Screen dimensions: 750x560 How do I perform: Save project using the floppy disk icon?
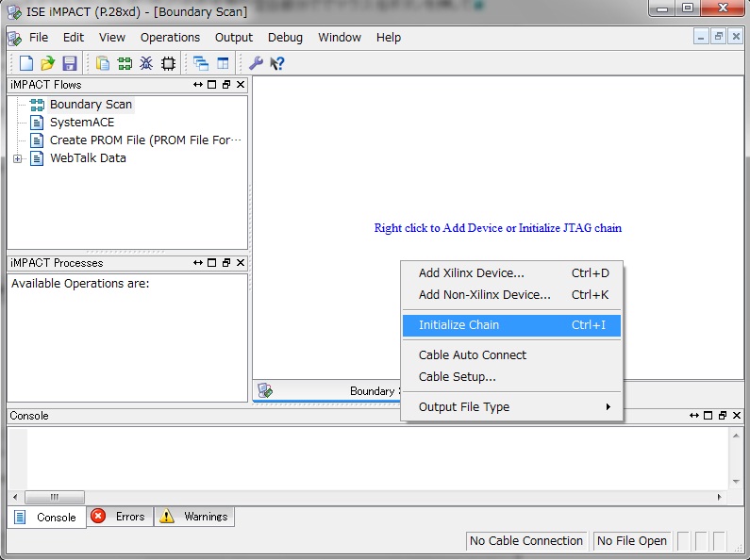[x=70, y=63]
